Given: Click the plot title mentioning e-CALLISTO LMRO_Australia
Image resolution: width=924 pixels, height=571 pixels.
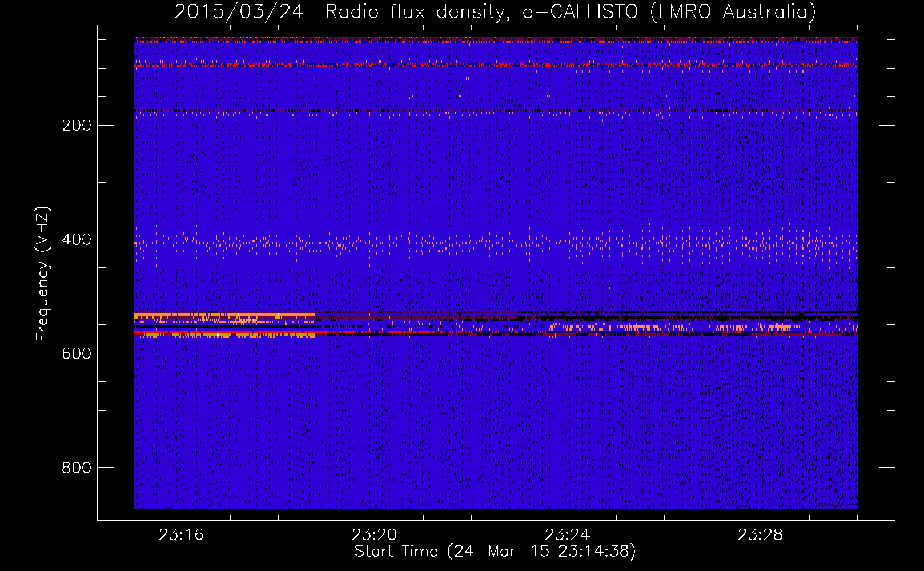Looking at the screenshot, I should tap(496, 11).
